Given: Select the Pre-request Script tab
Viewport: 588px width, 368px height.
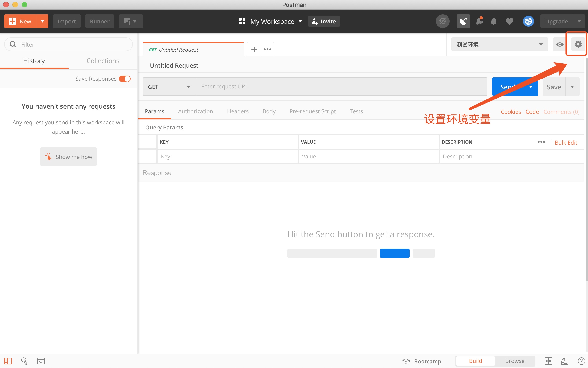Looking at the screenshot, I should [x=312, y=111].
